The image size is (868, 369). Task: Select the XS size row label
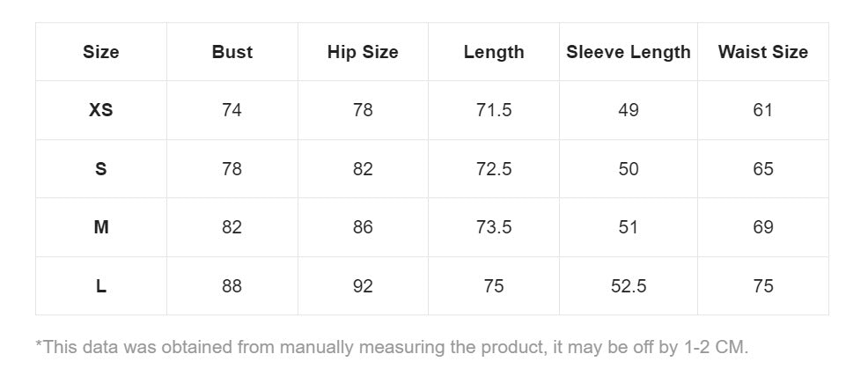coord(100,110)
